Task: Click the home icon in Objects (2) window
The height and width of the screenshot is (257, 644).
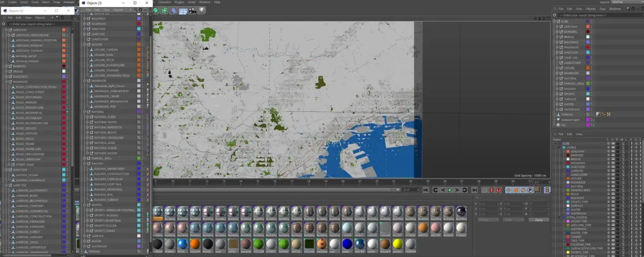Action: [62, 18]
